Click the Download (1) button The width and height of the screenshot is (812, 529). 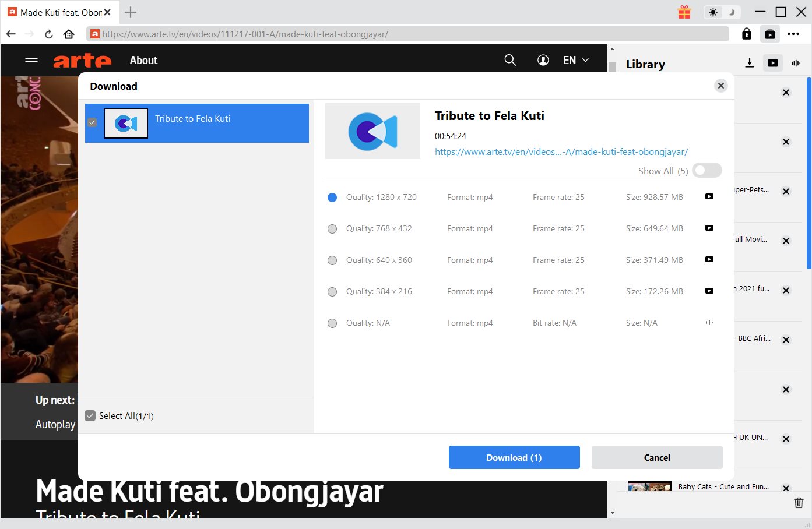pyautogui.click(x=514, y=457)
